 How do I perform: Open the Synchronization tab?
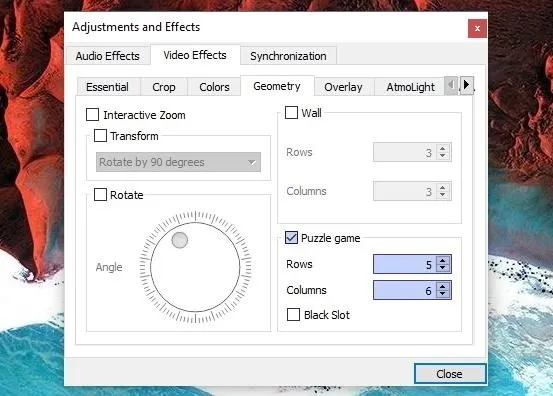click(x=288, y=56)
